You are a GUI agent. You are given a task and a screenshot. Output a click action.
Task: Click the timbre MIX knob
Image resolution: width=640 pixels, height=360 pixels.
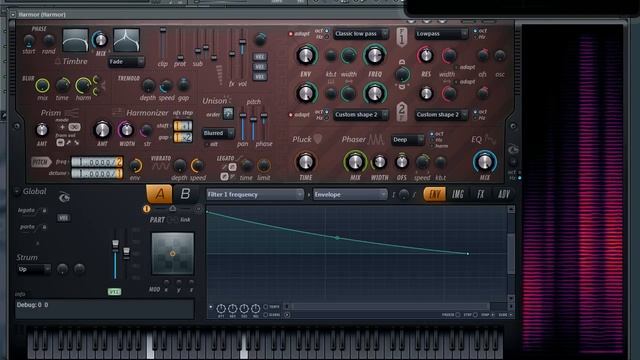(100, 40)
